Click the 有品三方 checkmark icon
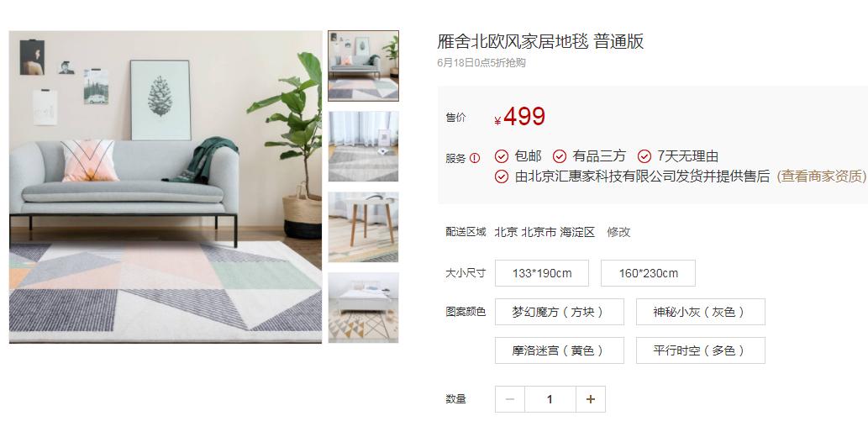This screenshot has width=868, height=437. [560, 156]
